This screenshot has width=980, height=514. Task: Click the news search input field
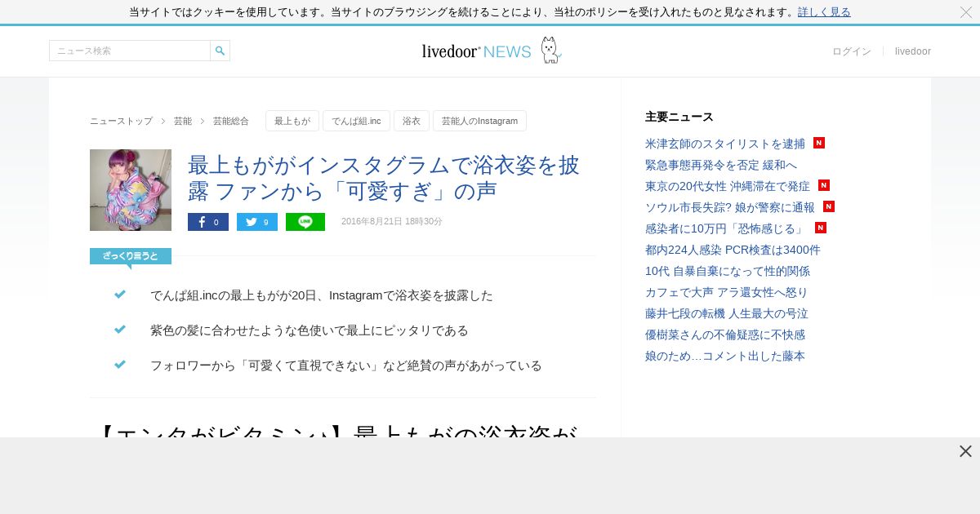[x=130, y=51]
